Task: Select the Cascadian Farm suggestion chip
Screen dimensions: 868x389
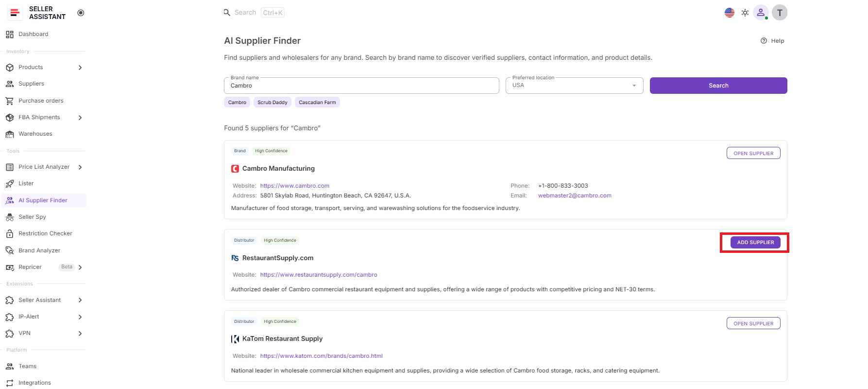Action: tap(317, 102)
